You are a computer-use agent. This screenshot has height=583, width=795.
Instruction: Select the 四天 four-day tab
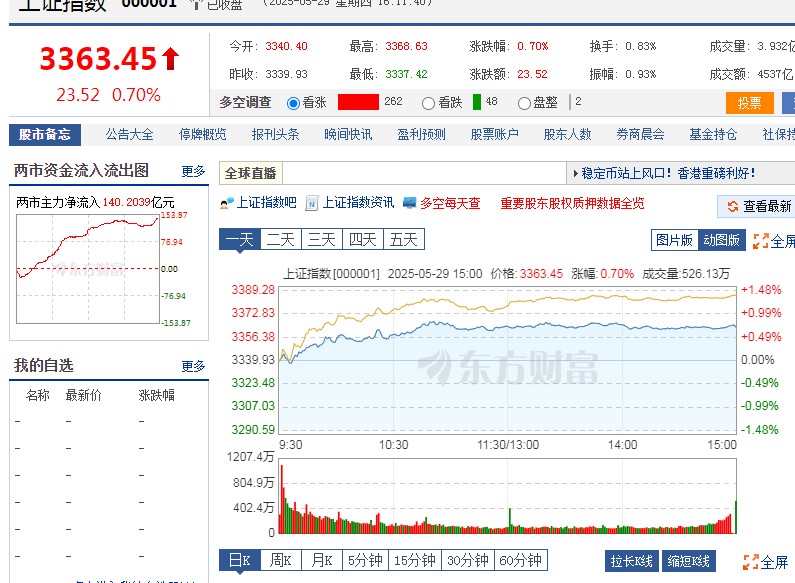(363, 239)
